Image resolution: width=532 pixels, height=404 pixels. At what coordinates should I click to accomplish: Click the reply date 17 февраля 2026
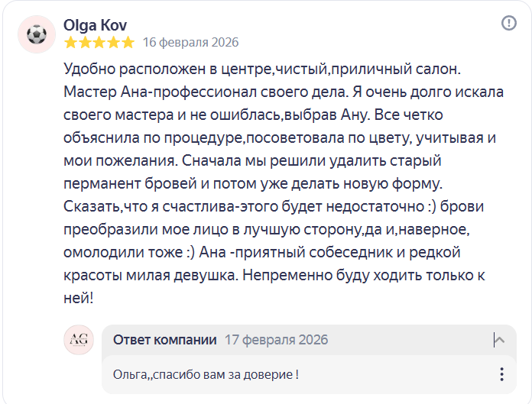(x=276, y=340)
